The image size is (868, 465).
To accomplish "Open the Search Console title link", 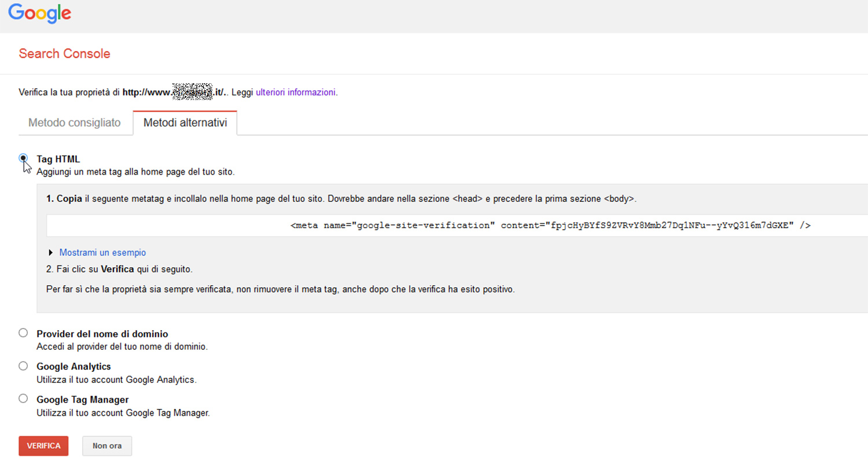I will pos(64,54).
